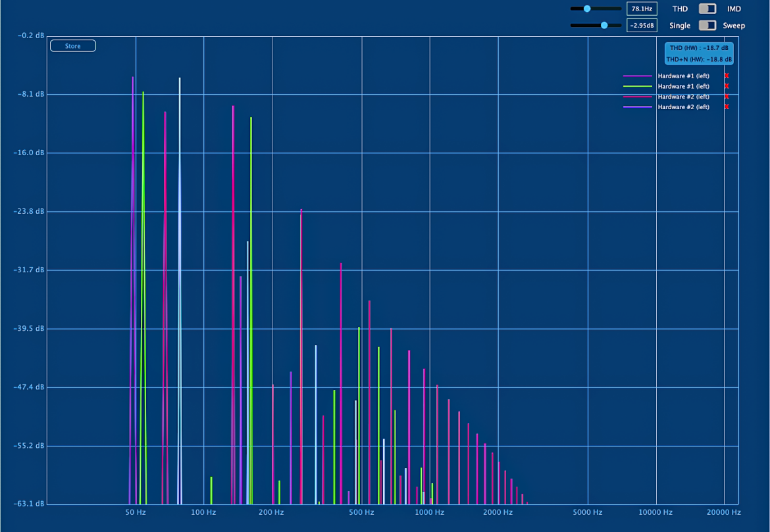Click the 500 Hz axis label
The width and height of the screenshot is (770, 532).
361,512
